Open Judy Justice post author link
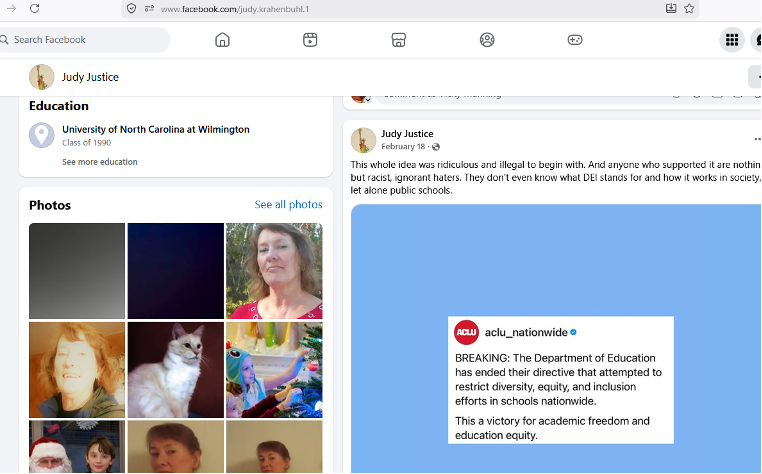This screenshot has width=762, height=474. 407,134
